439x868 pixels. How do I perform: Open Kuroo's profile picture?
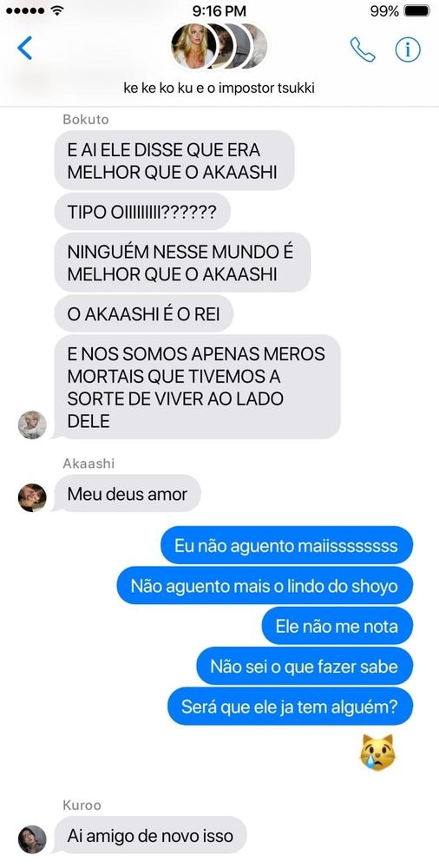click(32, 839)
